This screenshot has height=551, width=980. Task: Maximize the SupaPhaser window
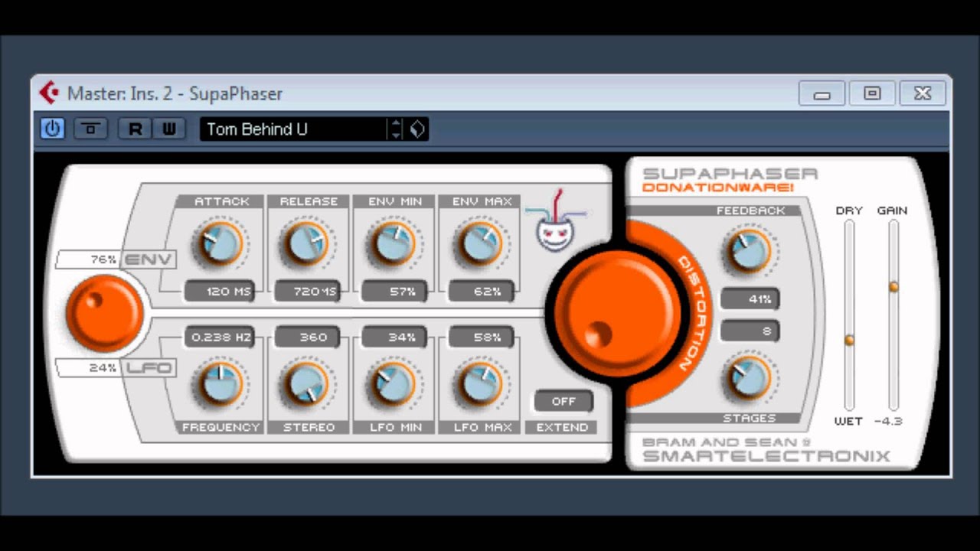pos(872,93)
